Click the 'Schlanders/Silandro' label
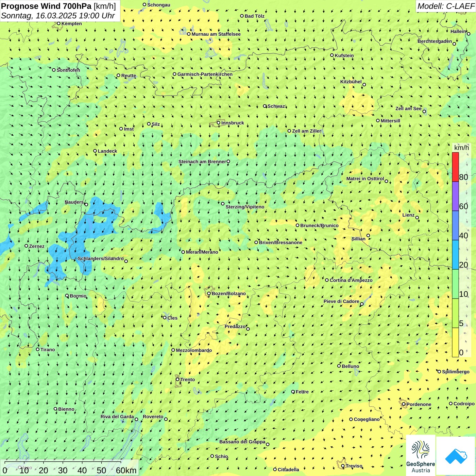 [x=101, y=259]
